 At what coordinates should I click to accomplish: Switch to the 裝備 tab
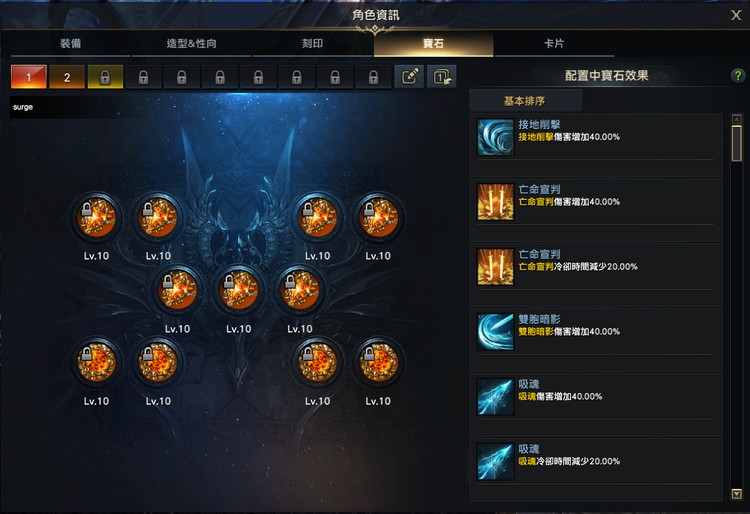[70, 44]
